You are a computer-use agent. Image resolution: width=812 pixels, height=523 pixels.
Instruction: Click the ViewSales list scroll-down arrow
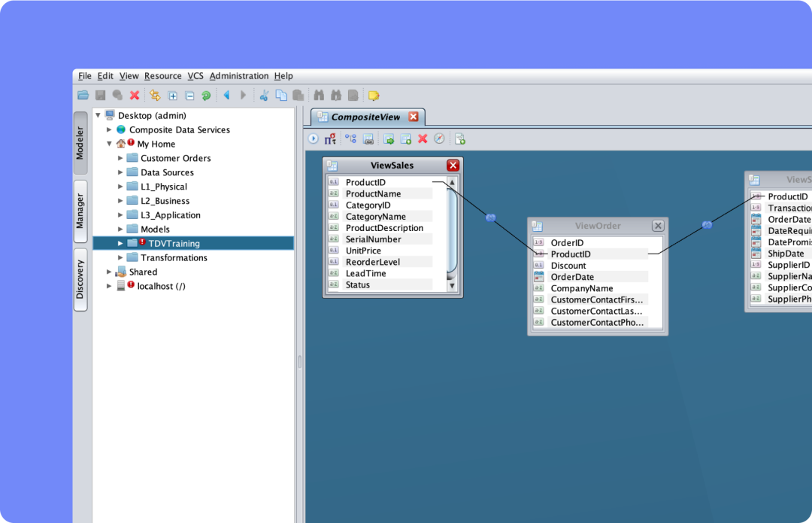point(452,286)
